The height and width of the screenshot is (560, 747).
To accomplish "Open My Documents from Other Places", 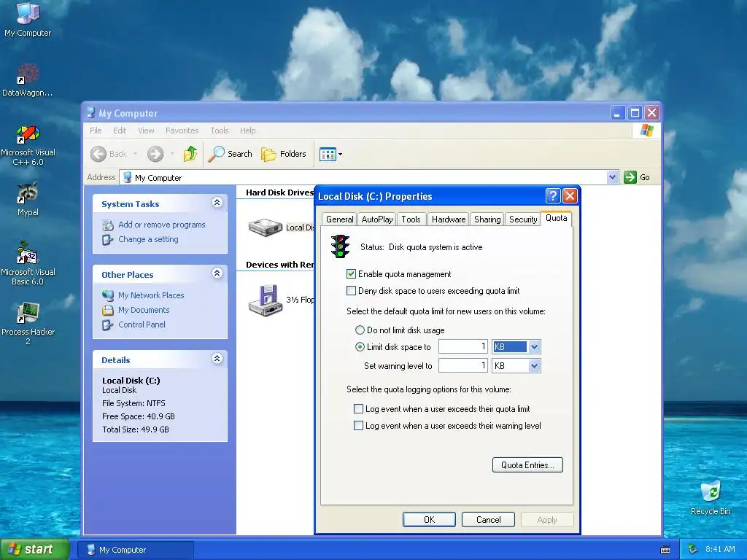I will tap(144, 310).
